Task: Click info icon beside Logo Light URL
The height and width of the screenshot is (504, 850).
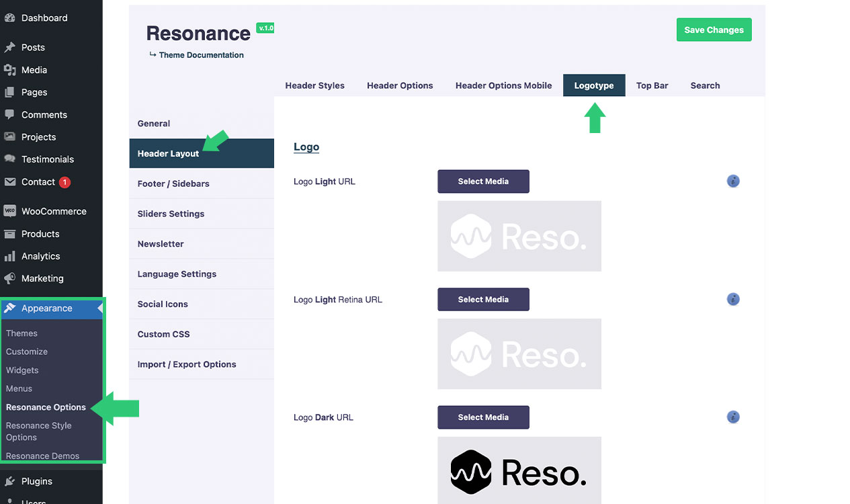Action: [x=733, y=181]
